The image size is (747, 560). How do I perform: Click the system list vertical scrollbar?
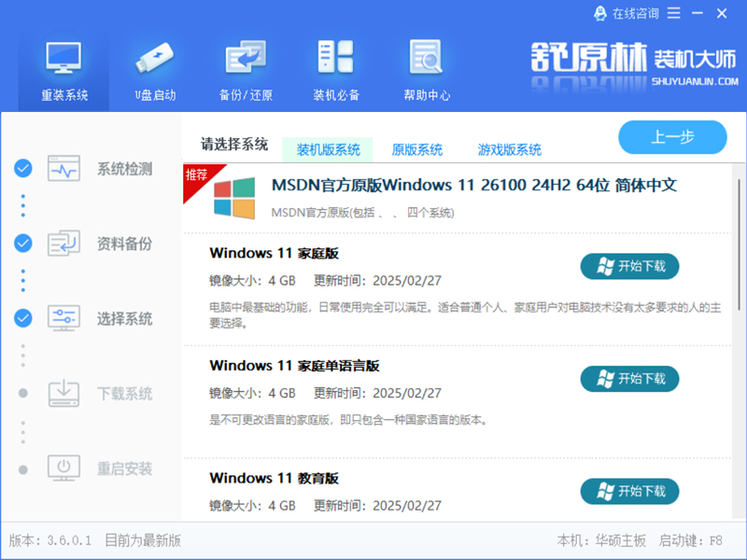(739, 245)
